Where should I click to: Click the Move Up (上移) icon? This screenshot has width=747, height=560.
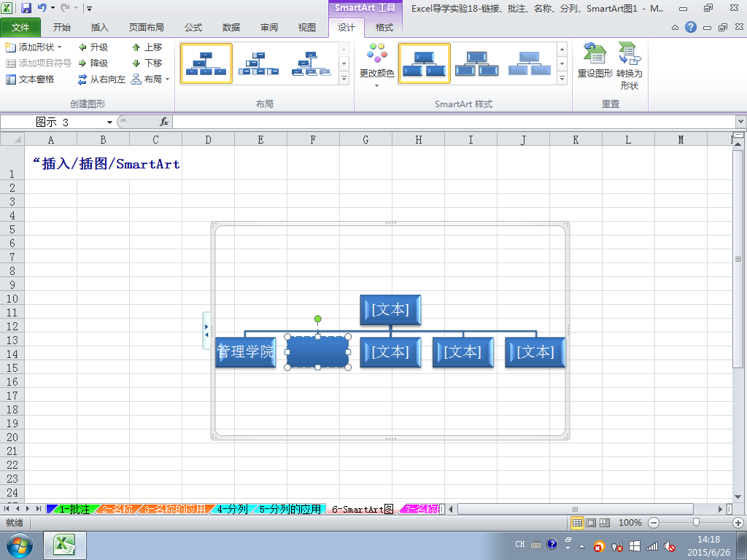[136, 47]
